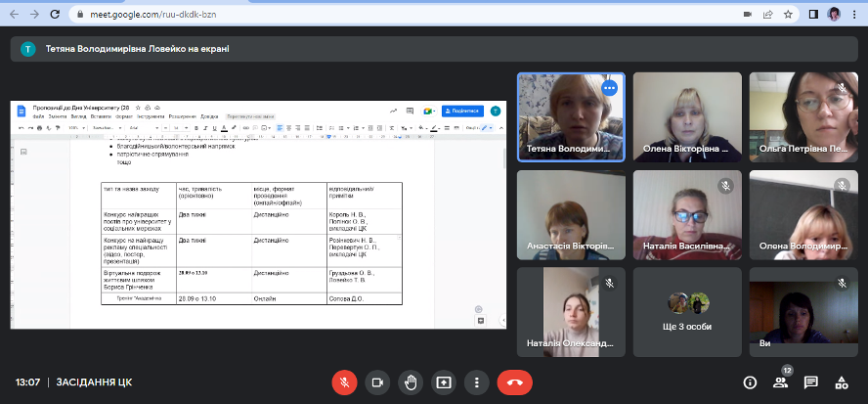Click the blue Share button in shared Docs
The height and width of the screenshot is (404, 868).
(462, 111)
